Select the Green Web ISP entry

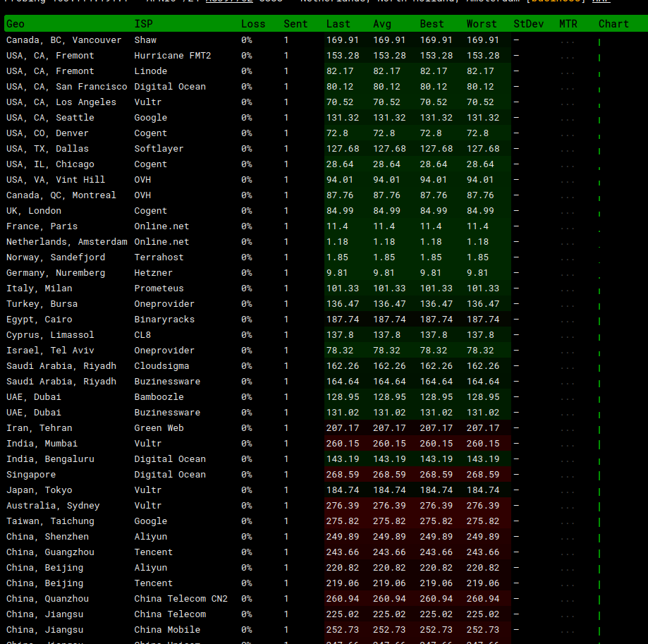click(159, 428)
